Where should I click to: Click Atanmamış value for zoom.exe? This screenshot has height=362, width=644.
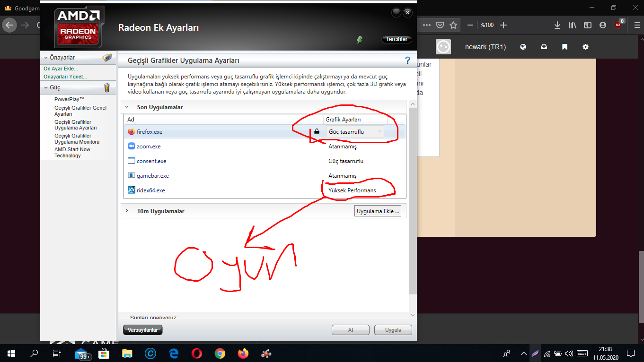[x=343, y=147]
